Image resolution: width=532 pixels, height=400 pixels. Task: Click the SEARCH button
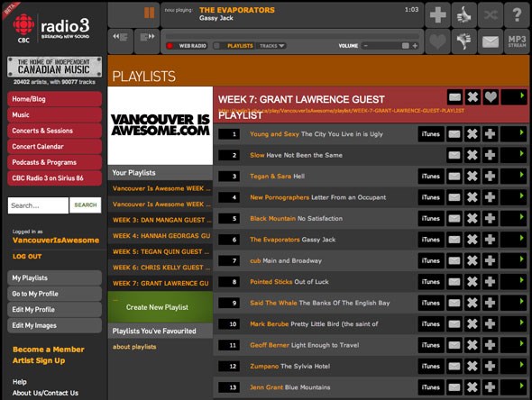(85, 205)
